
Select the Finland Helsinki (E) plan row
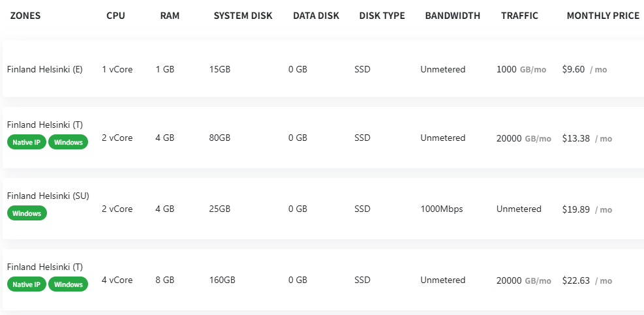[44, 69]
